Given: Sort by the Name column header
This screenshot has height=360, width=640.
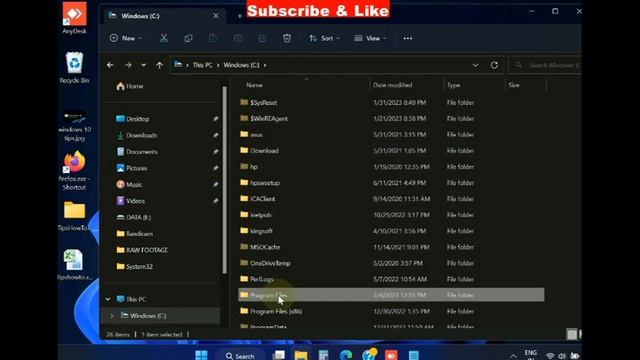Looking at the screenshot, I should [254, 85].
